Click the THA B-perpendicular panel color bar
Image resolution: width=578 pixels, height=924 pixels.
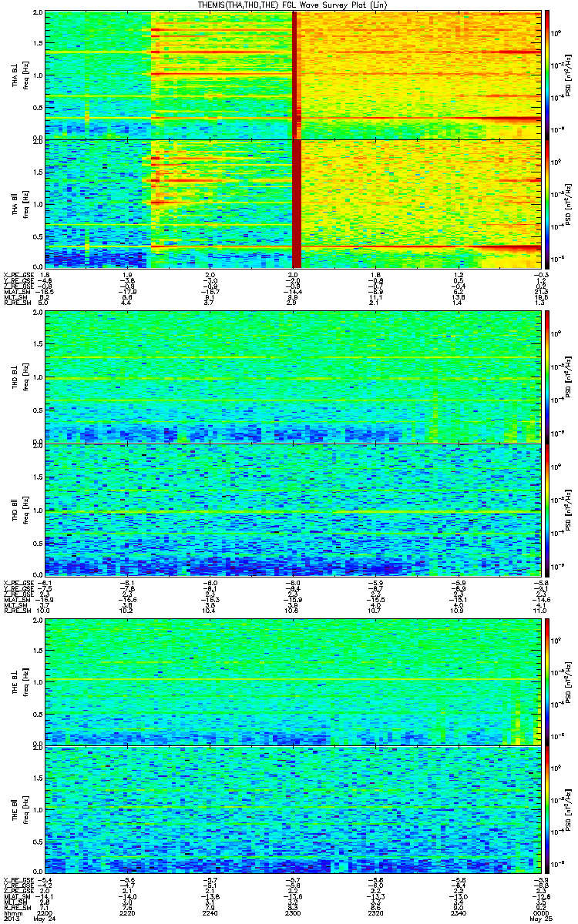547,74
